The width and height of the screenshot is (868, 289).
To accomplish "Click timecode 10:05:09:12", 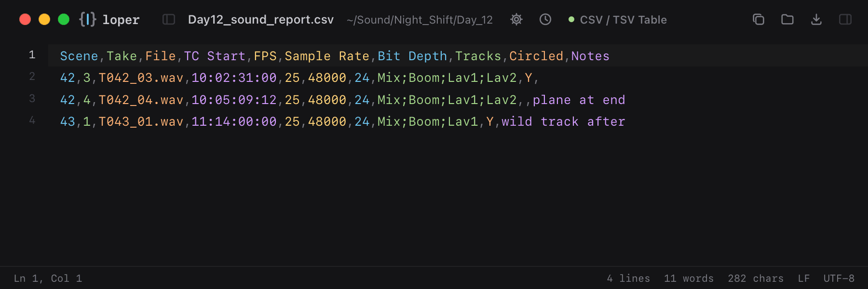I will (234, 100).
